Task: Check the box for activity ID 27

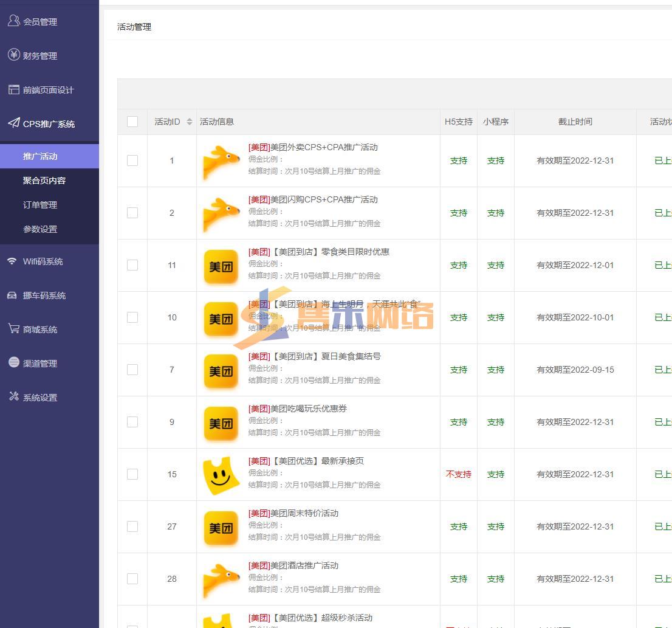Action: 132,527
